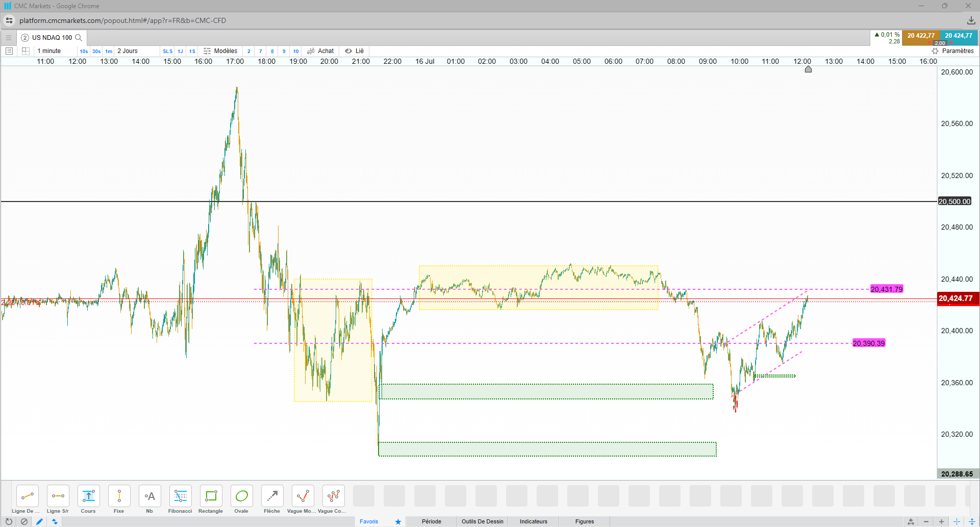This screenshot has height=527, width=980.
Task: Expand the Modèles templates menu
Action: pos(220,51)
